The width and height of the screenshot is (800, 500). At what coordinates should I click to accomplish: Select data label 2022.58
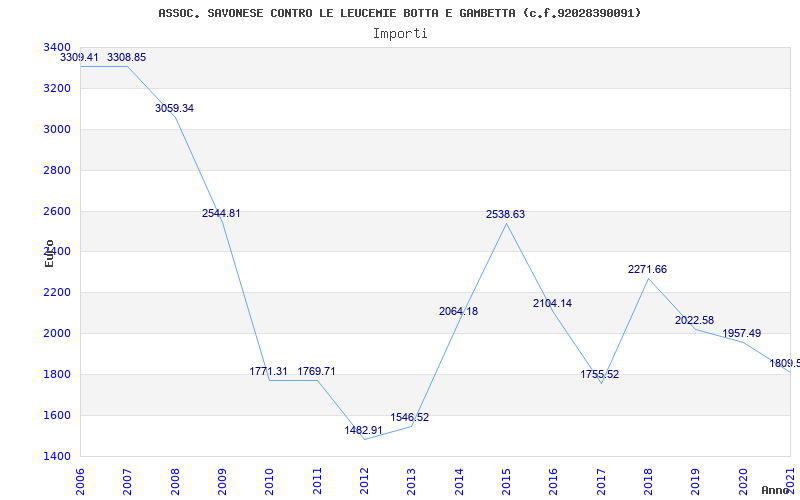click(694, 320)
